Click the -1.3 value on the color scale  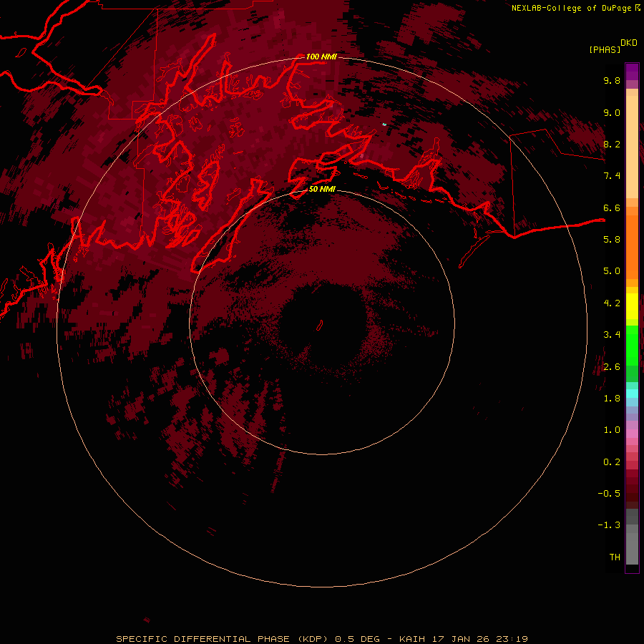click(x=609, y=525)
